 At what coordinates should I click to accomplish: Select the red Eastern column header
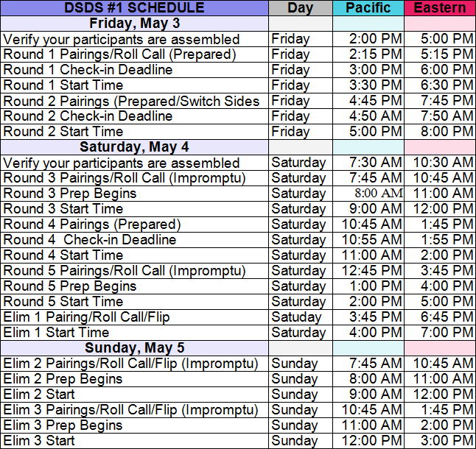coord(439,8)
